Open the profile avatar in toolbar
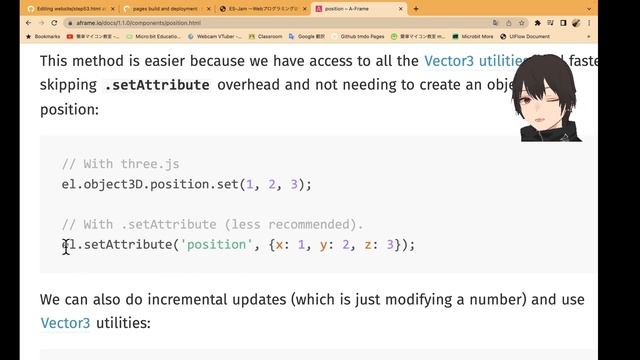640x360 pixels. click(x=576, y=23)
